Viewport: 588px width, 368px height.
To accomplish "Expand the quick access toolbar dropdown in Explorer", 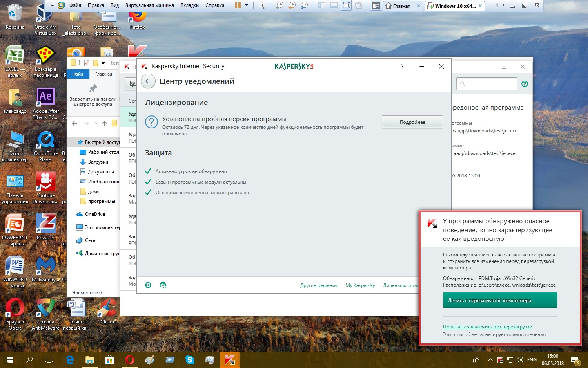I will (103, 63).
